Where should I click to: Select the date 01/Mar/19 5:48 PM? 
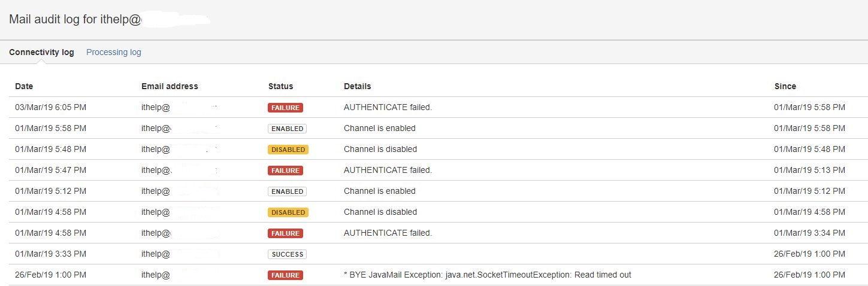tap(50, 149)
